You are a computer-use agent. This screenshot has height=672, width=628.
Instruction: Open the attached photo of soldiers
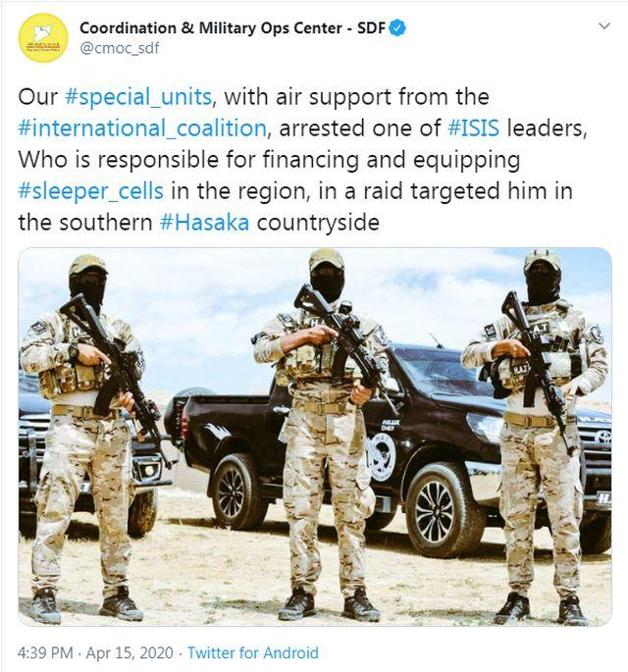point(315,437)
